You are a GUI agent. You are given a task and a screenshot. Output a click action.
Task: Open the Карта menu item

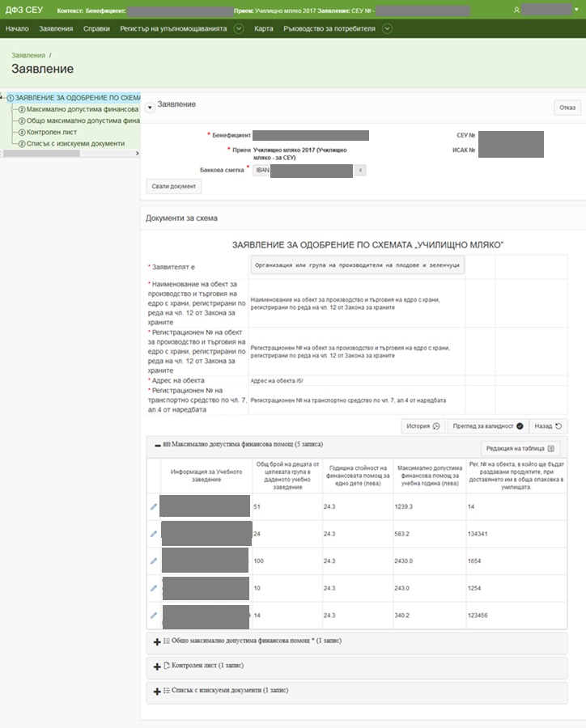(264, 29)
